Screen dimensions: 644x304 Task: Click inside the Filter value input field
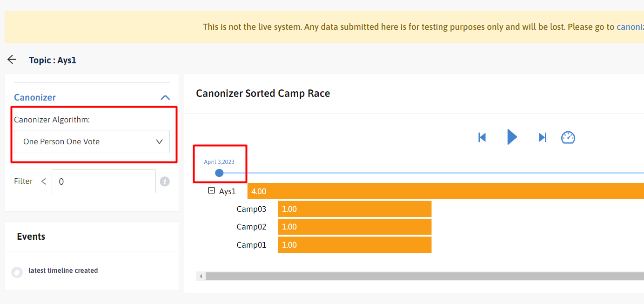[103, 181]
